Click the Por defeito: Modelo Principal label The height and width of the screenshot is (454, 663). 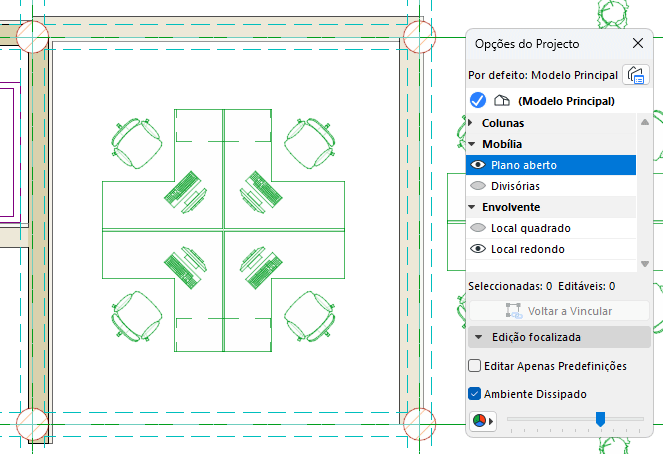tap(543, 75)
